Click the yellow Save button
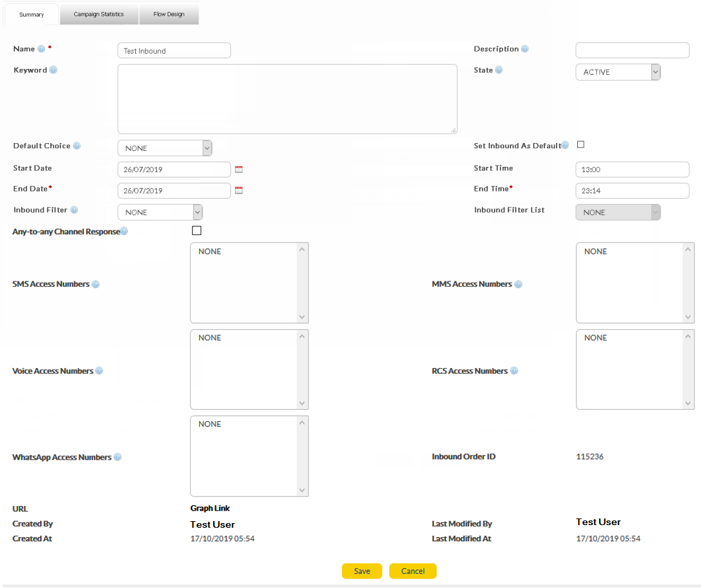This screenshot has height=588, width=701. click(362, 571)
